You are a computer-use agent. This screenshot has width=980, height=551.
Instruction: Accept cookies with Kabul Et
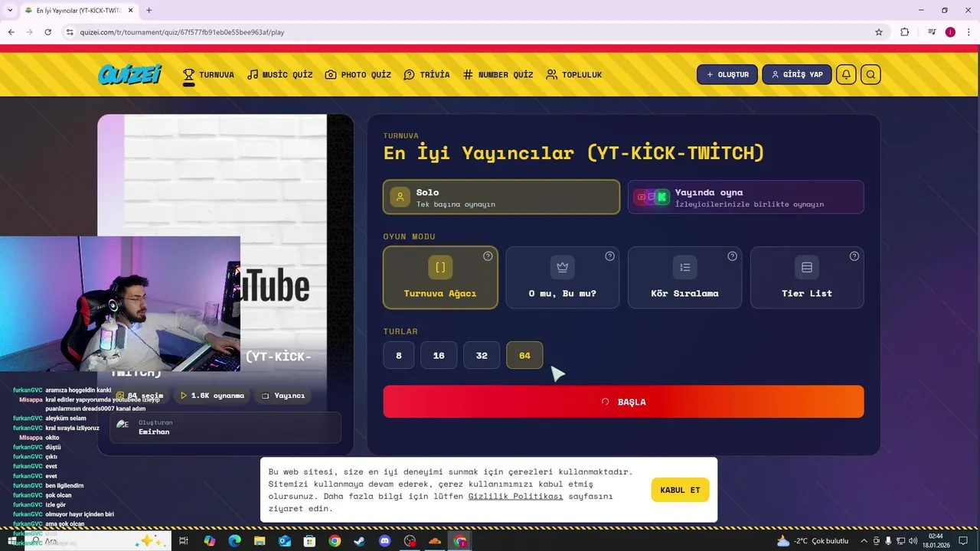680,490
